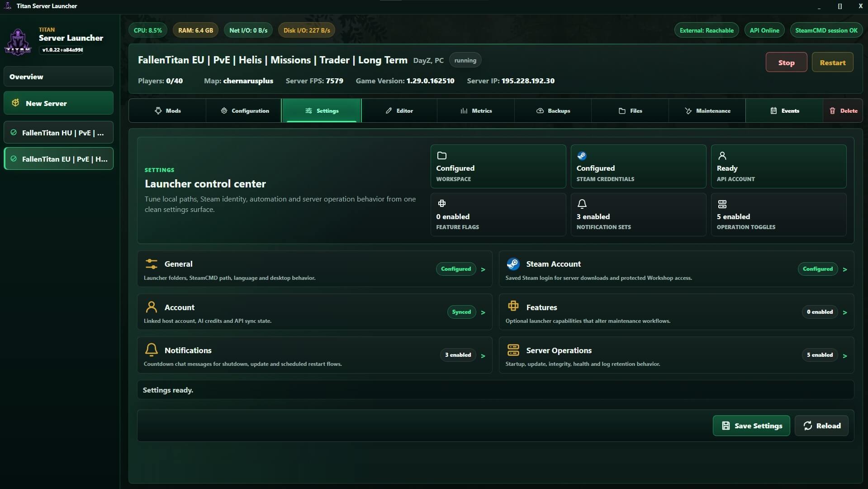Click the FallenTitan HU status check icon
This screenshot has height=489, width=868.
pos(14,133)
